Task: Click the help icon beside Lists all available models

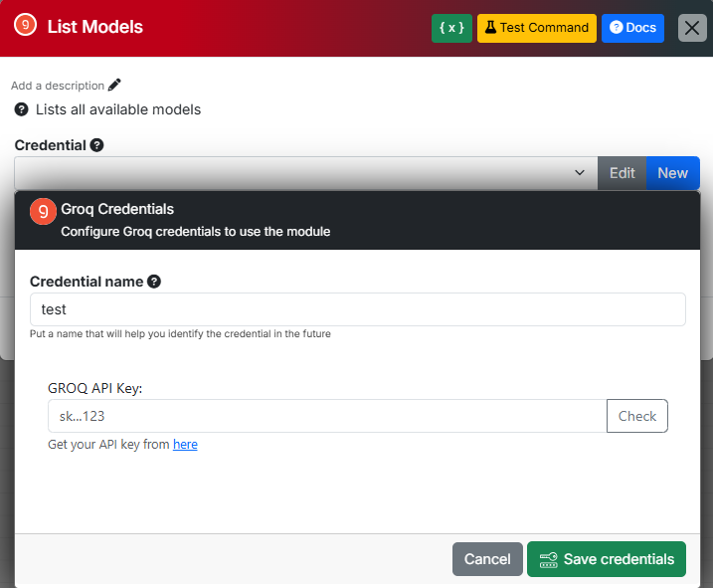Action: pos(21,109)
